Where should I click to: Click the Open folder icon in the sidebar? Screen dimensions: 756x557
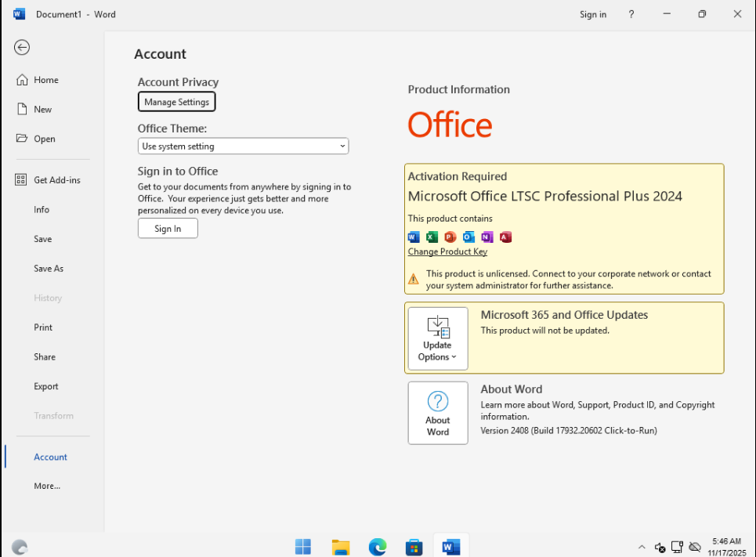coord(22,139)
